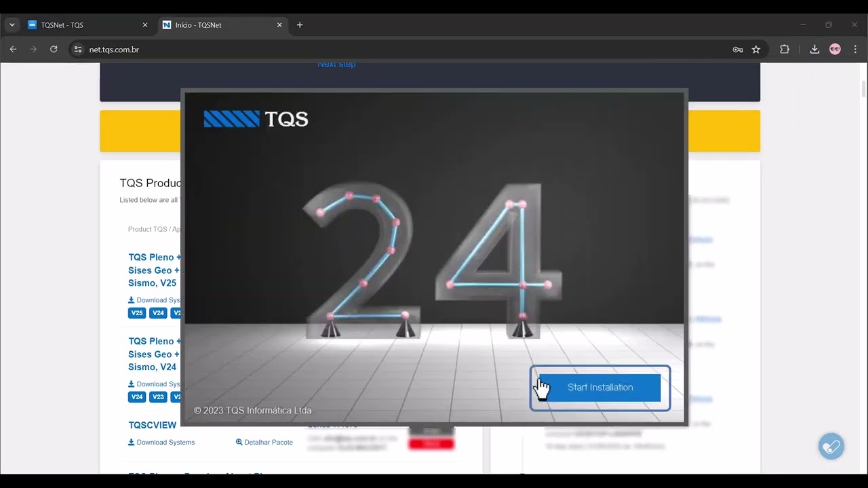Click the Product TQS column header
The height and width of the screenshot is (488, 868).
(x=155, y=229)
